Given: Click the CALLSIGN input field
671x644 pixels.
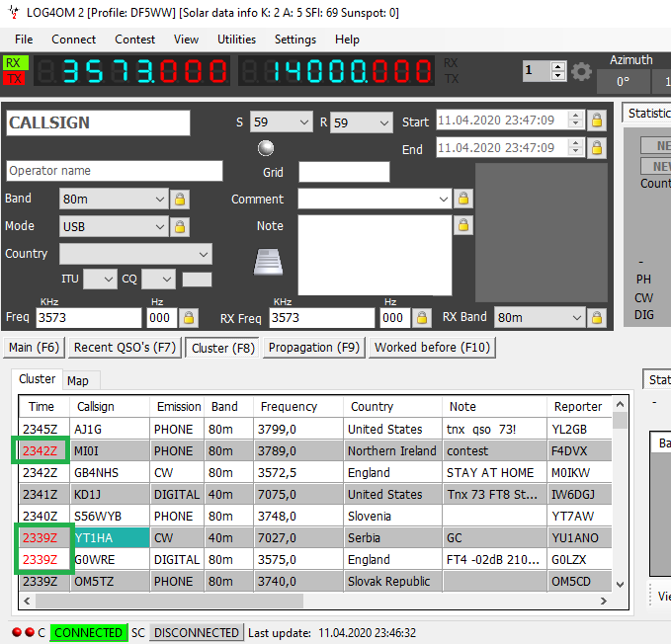Looking at the screenshot, I should (x=98, y=122).
